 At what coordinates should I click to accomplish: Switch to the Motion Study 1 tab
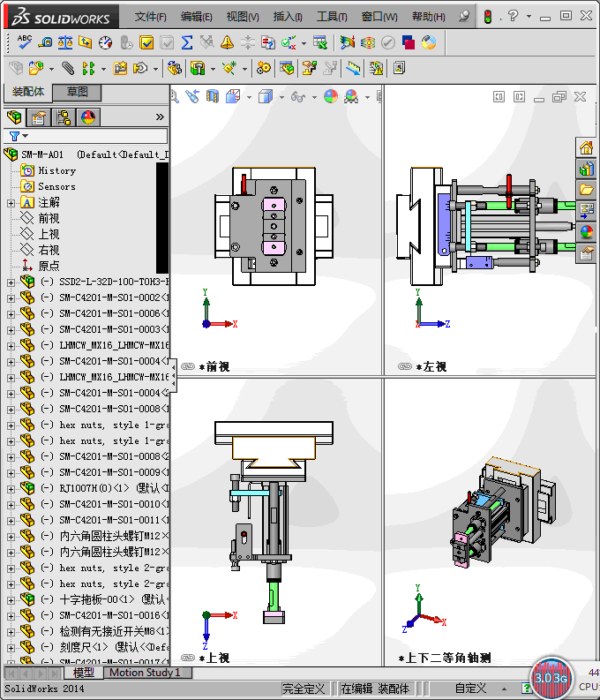[148, 673]
